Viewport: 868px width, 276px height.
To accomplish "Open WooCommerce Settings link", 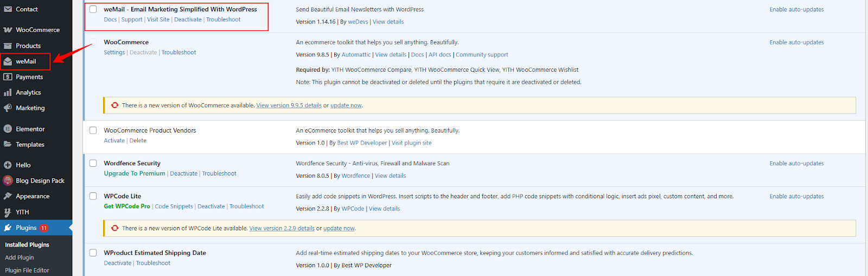I will 114,53.
